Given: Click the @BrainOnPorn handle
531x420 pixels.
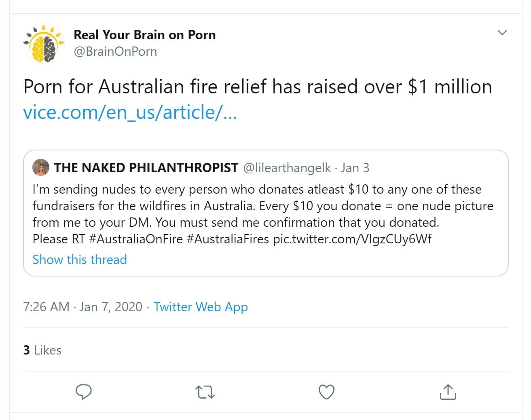Looking at the screenshot, I should point(115,52).
